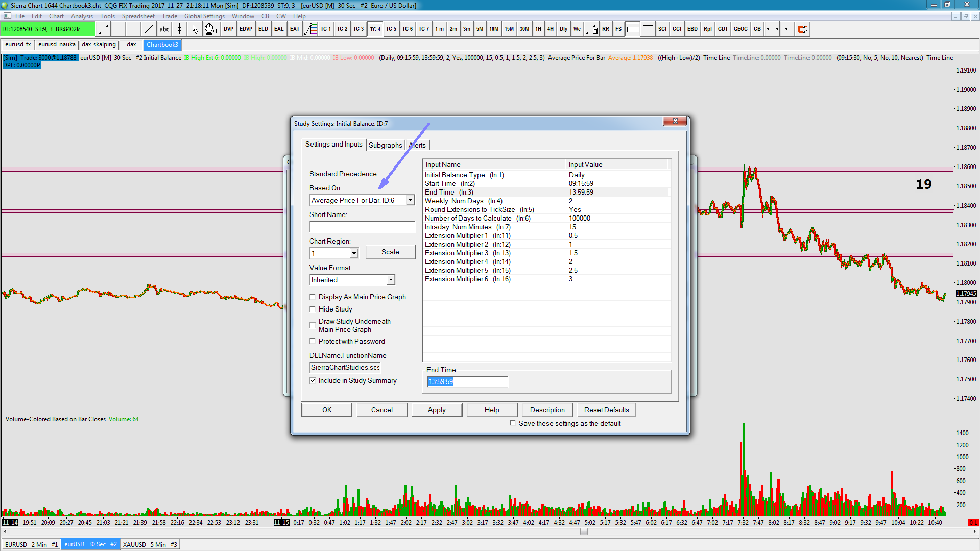980x551 pixels.
Task: Click the rectangle drawing tool
Action: [x=648, y=29]
